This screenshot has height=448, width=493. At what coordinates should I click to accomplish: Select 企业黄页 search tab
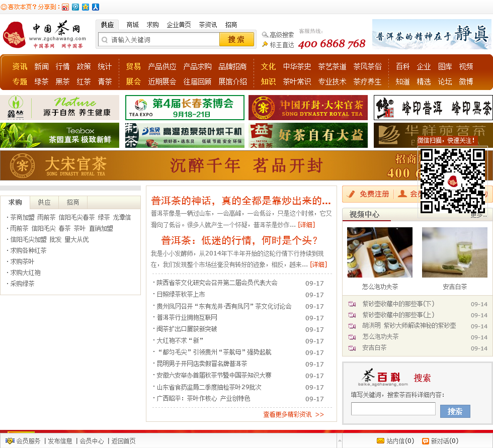coord(179,25)
